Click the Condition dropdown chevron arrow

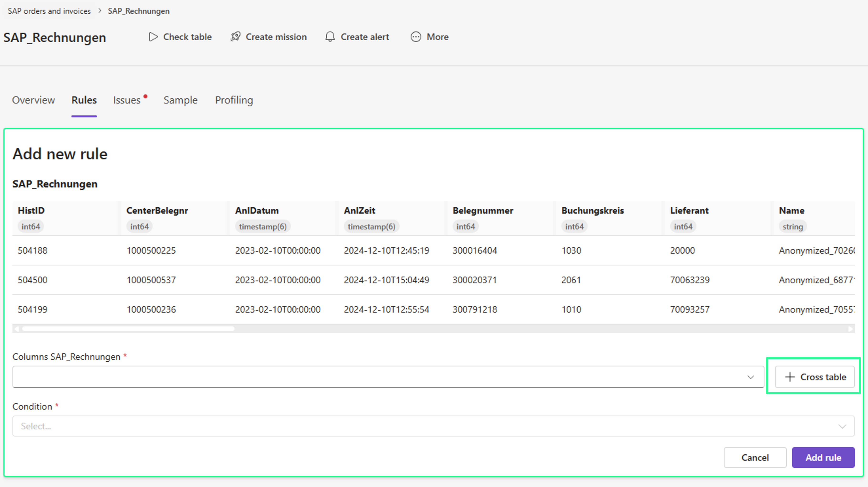coord(842,426)
